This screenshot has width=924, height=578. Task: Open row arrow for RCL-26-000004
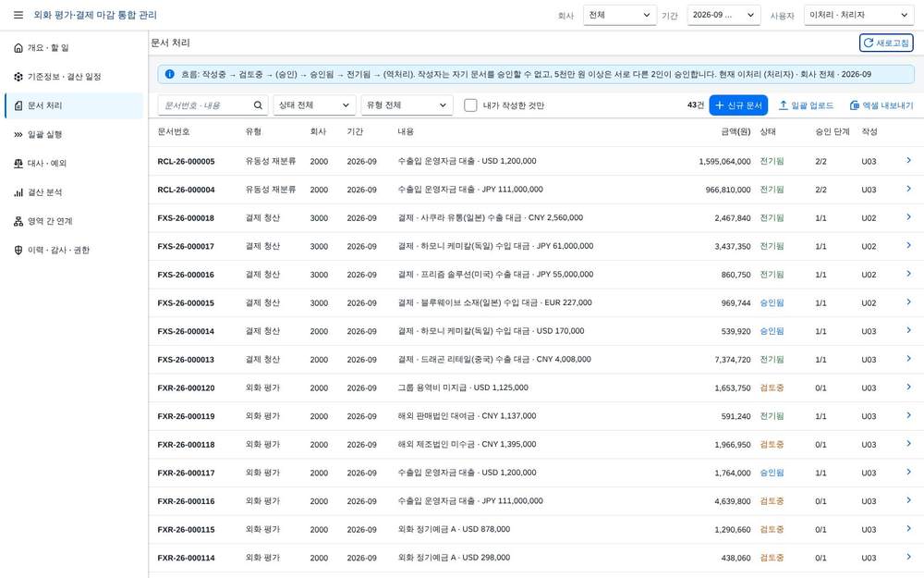coord(908,189)
